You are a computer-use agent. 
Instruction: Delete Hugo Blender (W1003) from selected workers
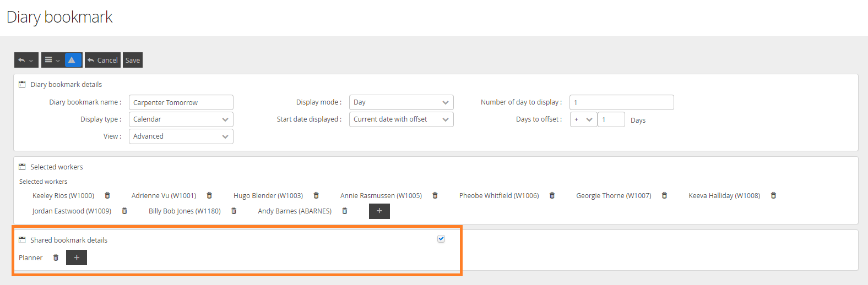click(x=316, y=195)
